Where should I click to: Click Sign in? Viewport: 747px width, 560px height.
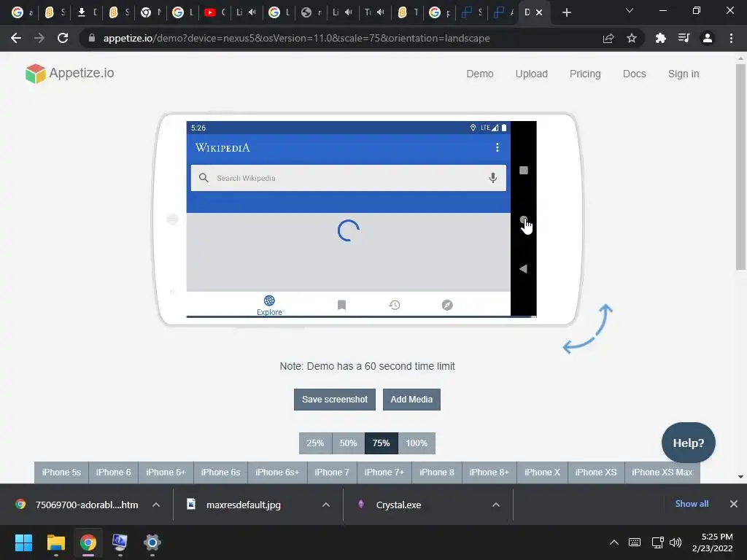pyautogui.click(x=683, y=74)
